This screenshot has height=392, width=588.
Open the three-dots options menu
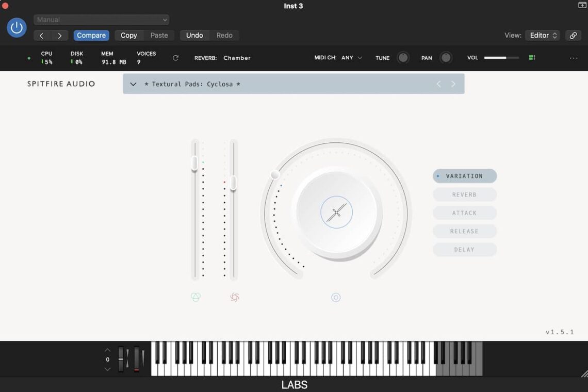tap(574, 58)
